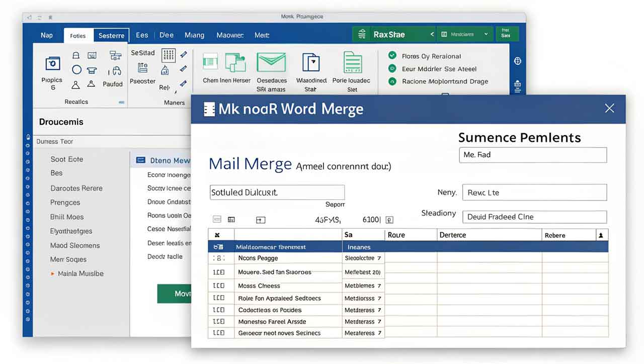
Task: Select the Mialitcomecar fırenenest highlighted row
Action: [x=408, y=247]
